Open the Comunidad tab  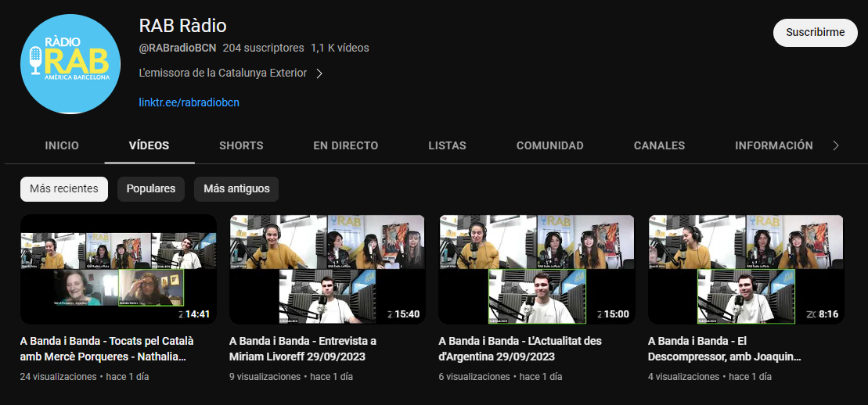[x=549, y=145]
